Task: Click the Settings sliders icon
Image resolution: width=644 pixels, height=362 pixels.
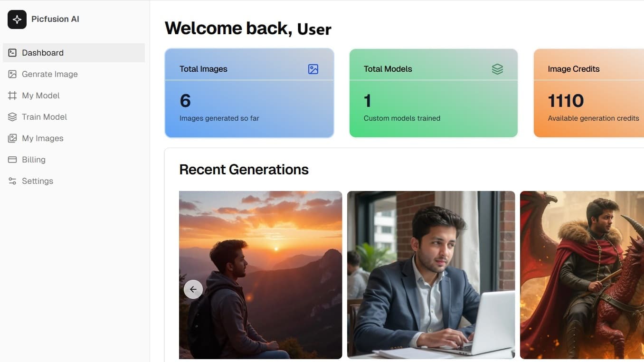Action: pos(12,181)
